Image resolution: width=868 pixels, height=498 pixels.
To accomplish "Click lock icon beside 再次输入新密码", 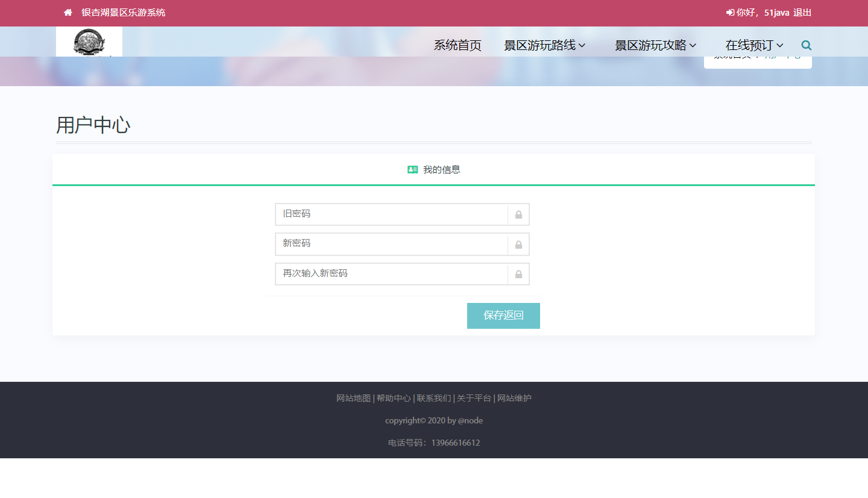I will [518, 275].
